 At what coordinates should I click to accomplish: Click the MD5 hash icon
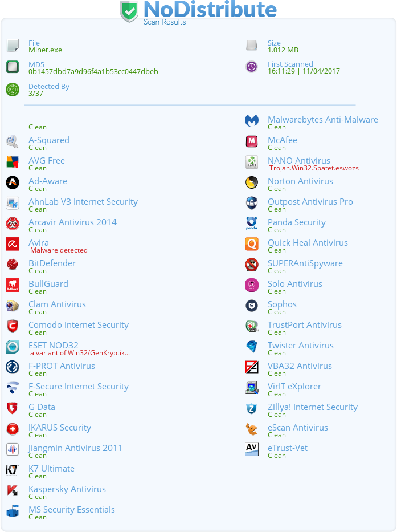[x=13, y=67]
